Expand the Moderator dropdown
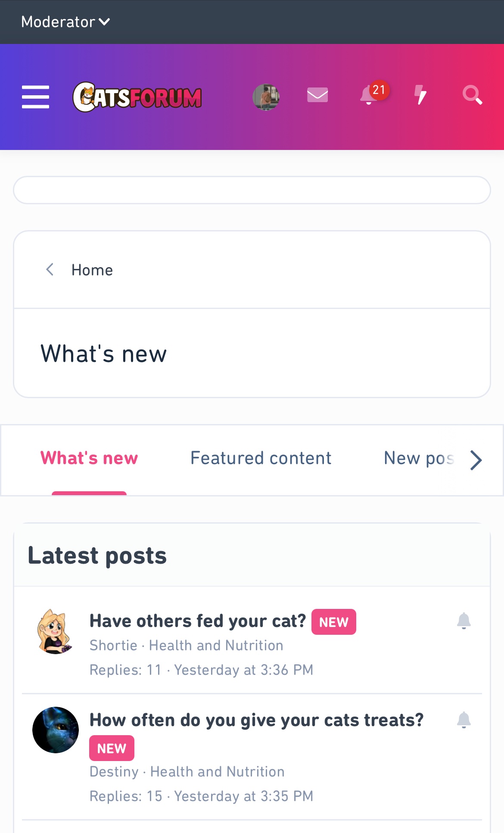The height and width of the screenshot is (833, 504). (x=65, y=22)
